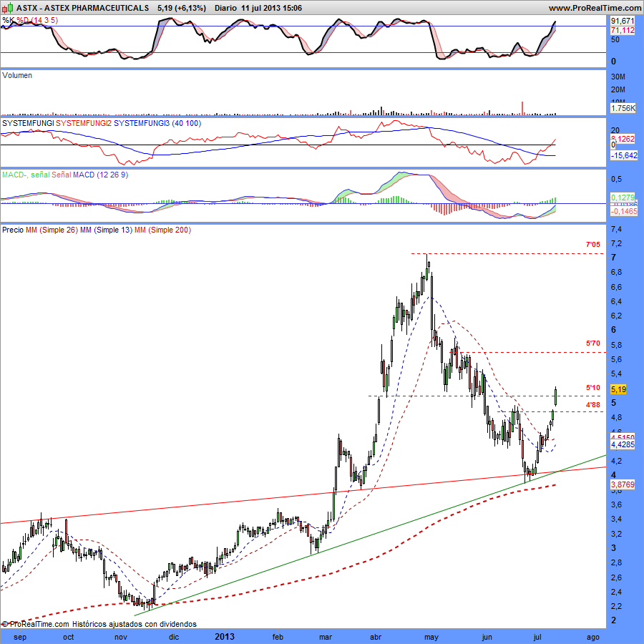Viewport: 644px width, 644px height.
Task: Click the blue MACD (12 26 9) label
Action: 101,175
